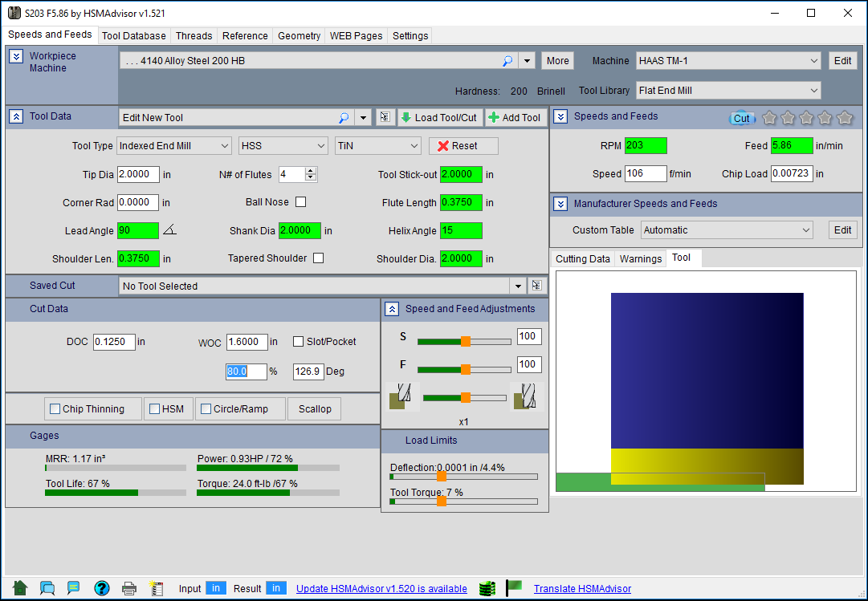Open the blue question mark help icon
Viewport: 868px width, 601px height.
[x=102, y=588]
